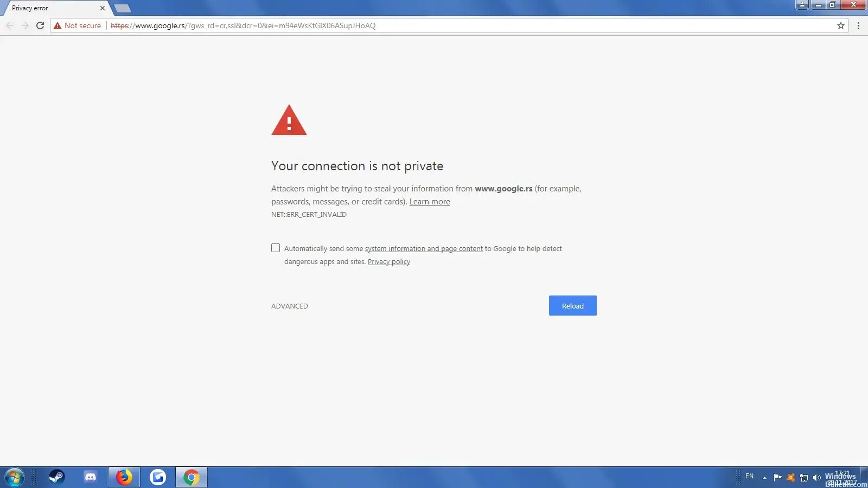Image resolution: width=868 pixels, height=488 pixels.
Task: Close the Privacy error tab
Action: pos(103,8)
